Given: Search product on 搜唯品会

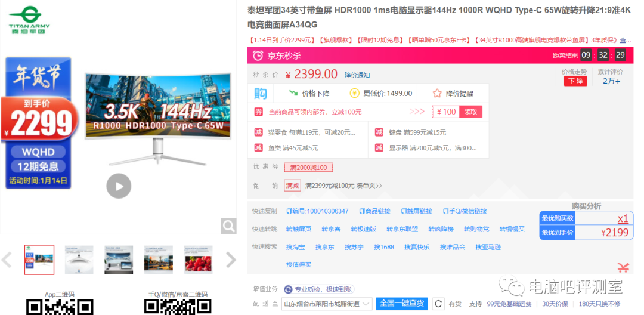Looking at the screenshot, I should [x=453, y=247].
